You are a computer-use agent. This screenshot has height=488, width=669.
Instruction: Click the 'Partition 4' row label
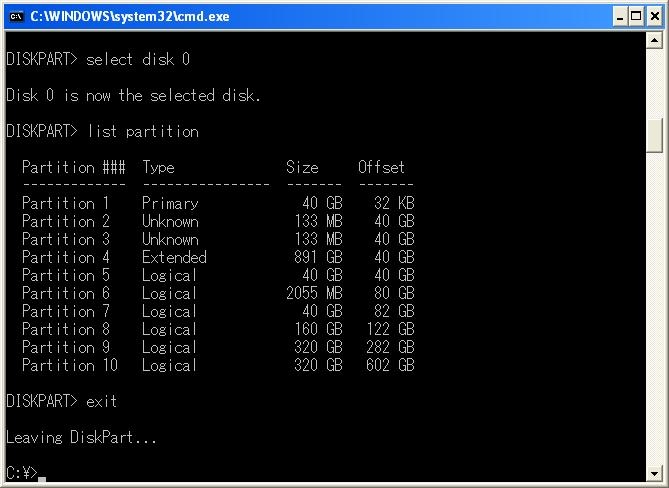(66, 257)
